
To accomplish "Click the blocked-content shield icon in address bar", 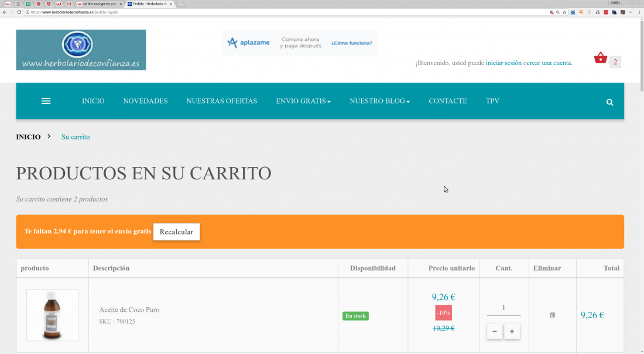I will 551,12.
